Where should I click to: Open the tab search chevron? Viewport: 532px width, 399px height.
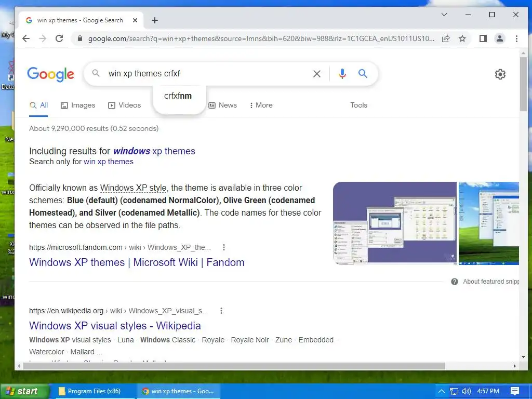pyautogui.click(x=444, y=15)
